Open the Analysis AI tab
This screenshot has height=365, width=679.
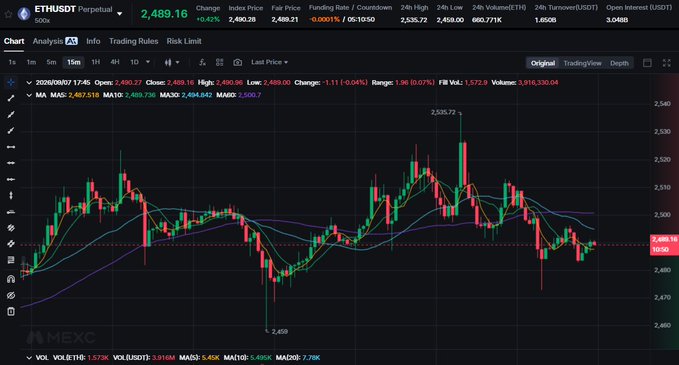[x=55, y=41]
